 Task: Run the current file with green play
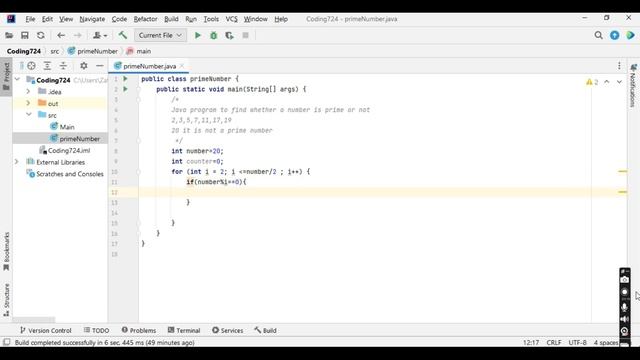coord(198,36)
